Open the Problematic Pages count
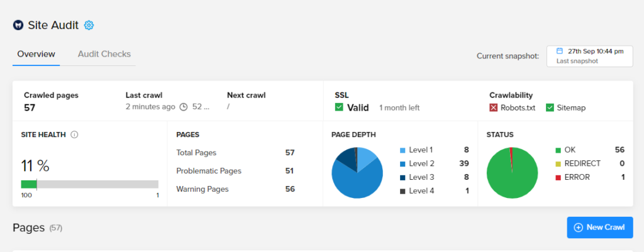 click(x=289, y=171)
